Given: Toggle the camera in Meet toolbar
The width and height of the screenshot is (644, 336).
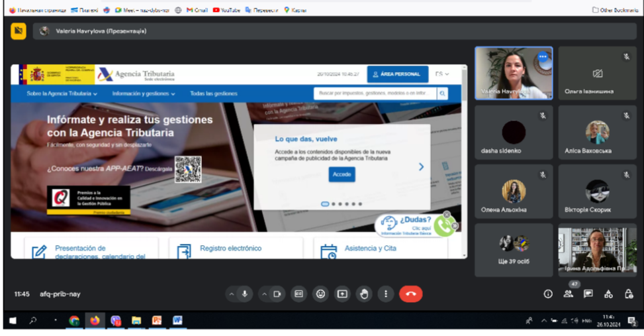Looking at the screenshot, I should pyautogui.click(x=277, y=294).
